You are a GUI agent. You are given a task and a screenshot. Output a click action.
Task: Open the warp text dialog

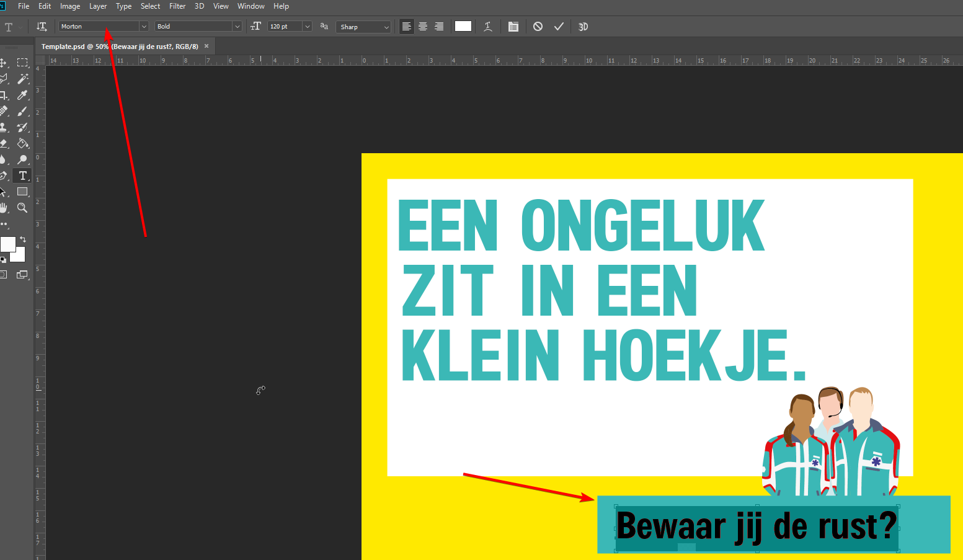pyautogui.click(x=488, y=27)
